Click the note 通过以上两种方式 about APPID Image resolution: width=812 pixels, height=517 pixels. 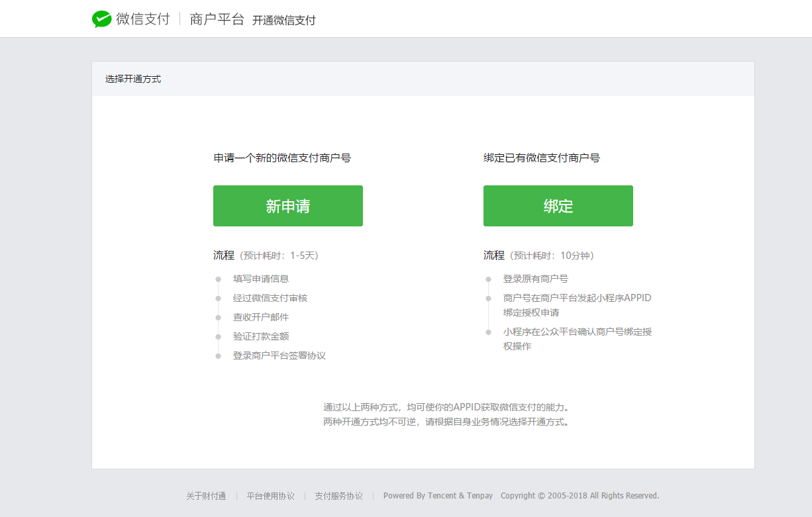446,407
